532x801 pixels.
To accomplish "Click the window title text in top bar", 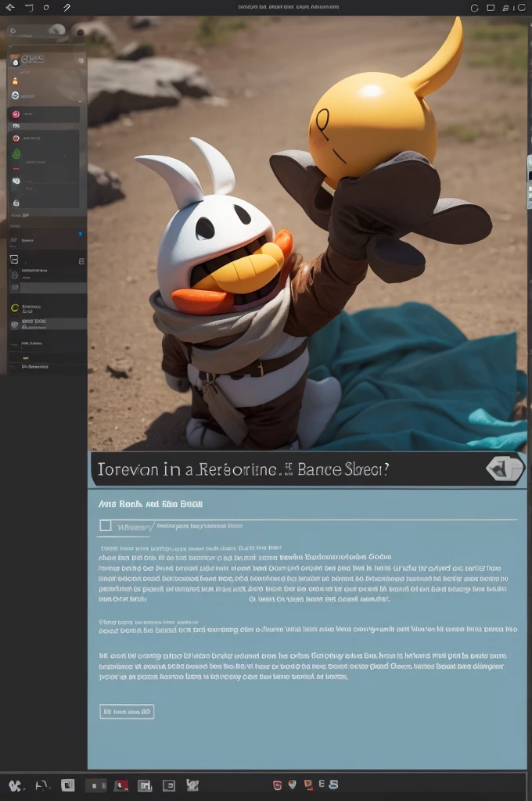I will coord(289,7).
